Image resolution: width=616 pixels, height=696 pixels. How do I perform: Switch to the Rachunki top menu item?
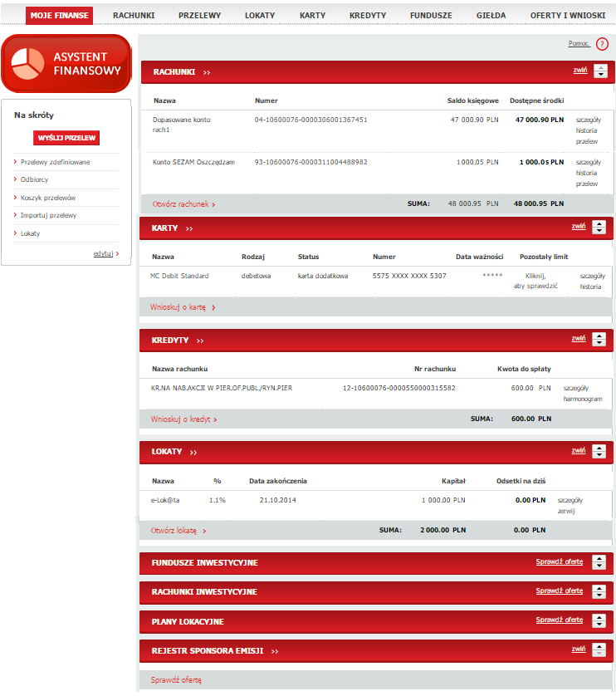[134, 16]
